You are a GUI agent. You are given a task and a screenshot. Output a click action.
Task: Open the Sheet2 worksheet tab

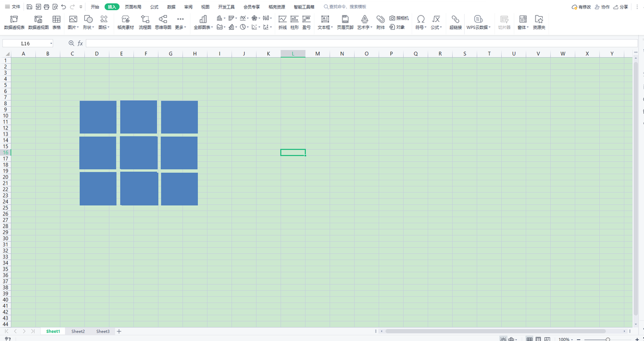point(78,331)
